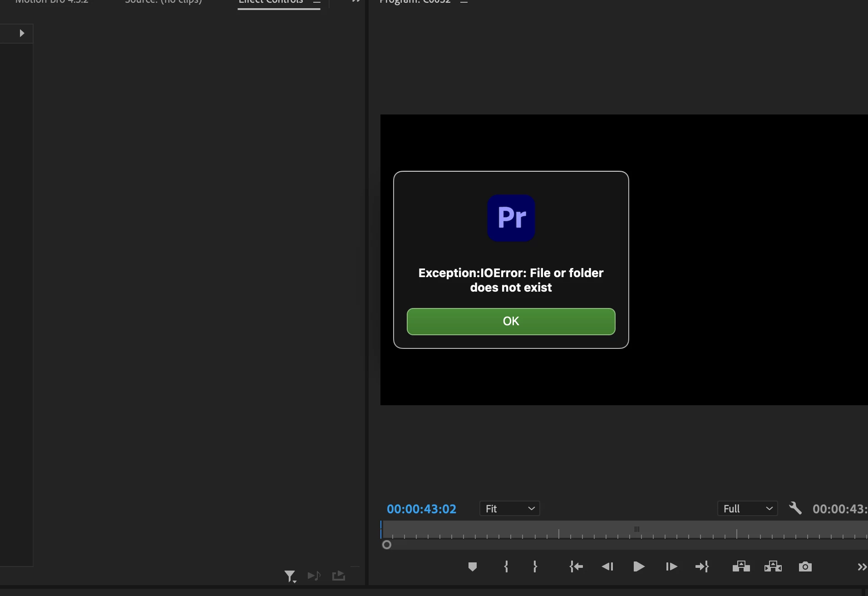Click the duration timecode on the right
This screenshot has height=596, width=868.
[x=840, y=509]
